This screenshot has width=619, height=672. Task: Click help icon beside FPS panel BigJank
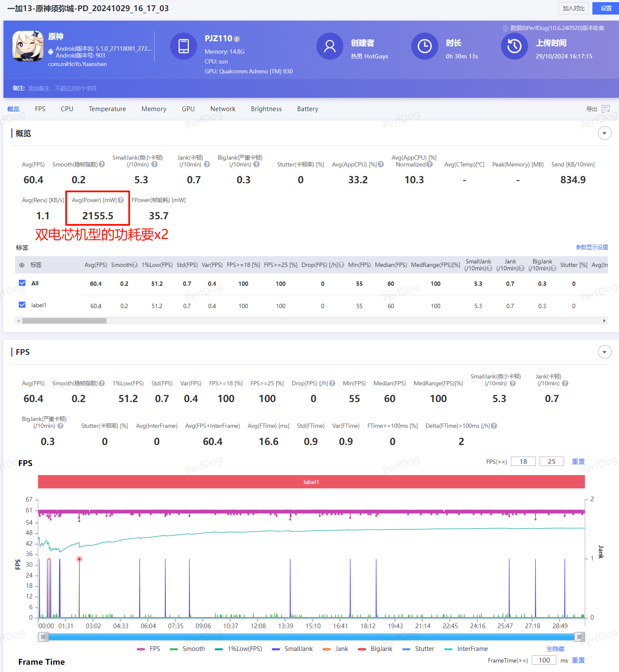pyautogui.click(x=61, y=426)
